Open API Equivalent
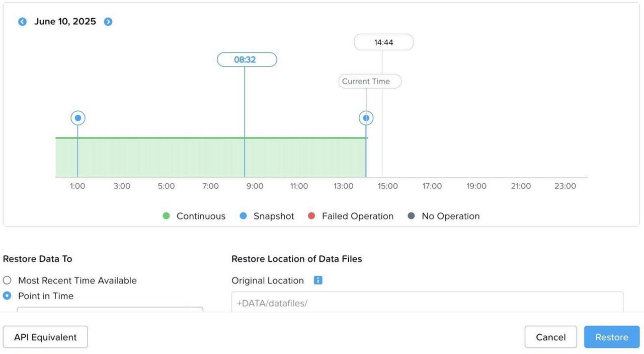 45,337
